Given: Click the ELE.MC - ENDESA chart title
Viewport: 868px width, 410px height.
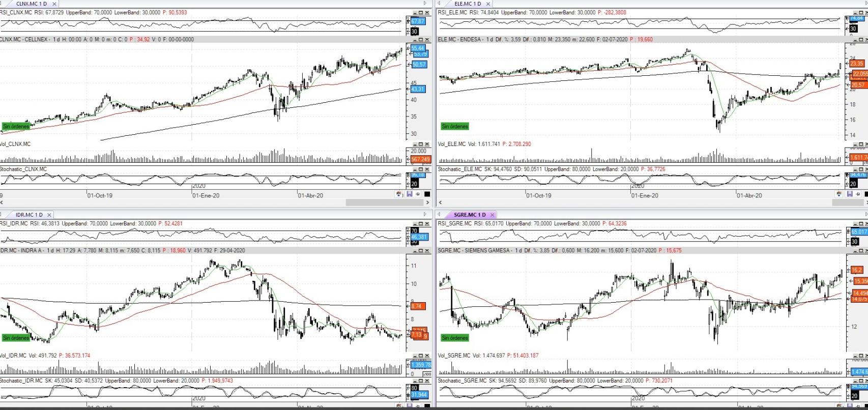Looking at the screenshot, I should point(460,39).
